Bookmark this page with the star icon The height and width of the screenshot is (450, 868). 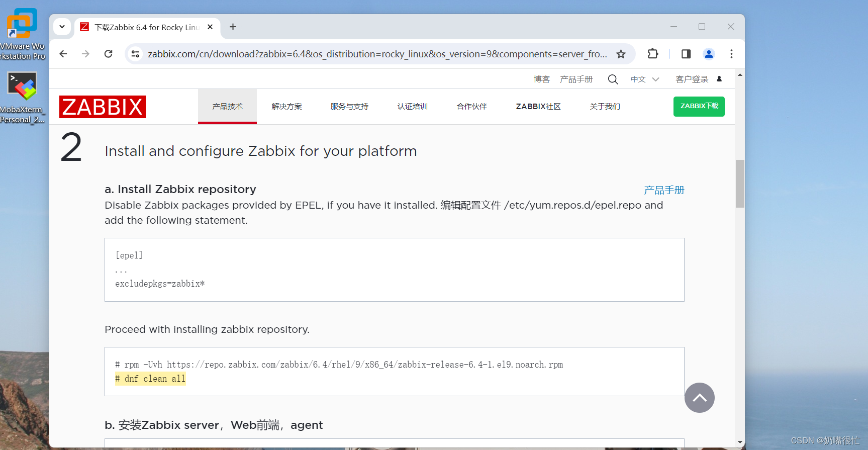pos(621,54)
